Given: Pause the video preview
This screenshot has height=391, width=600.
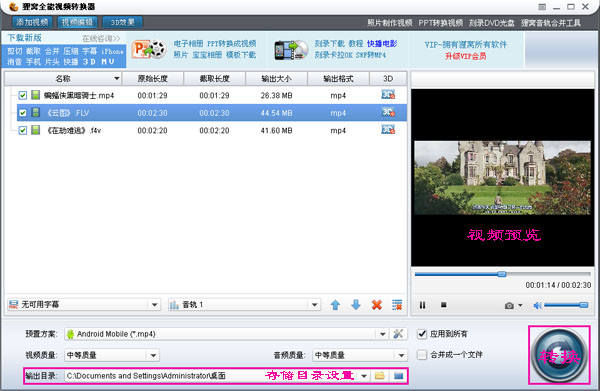Looking at the screenshot, I should coord(422,305).
